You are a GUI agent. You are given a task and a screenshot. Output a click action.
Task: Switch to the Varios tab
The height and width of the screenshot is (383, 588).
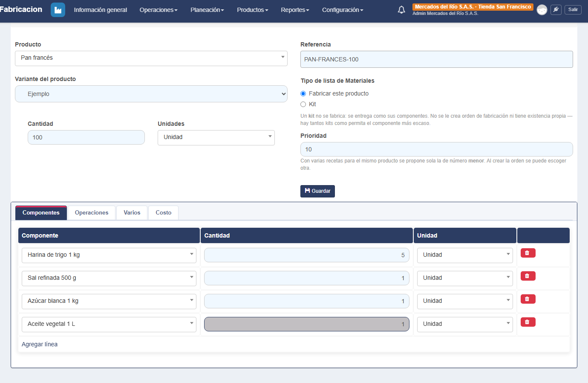click(x=132, y=213)
